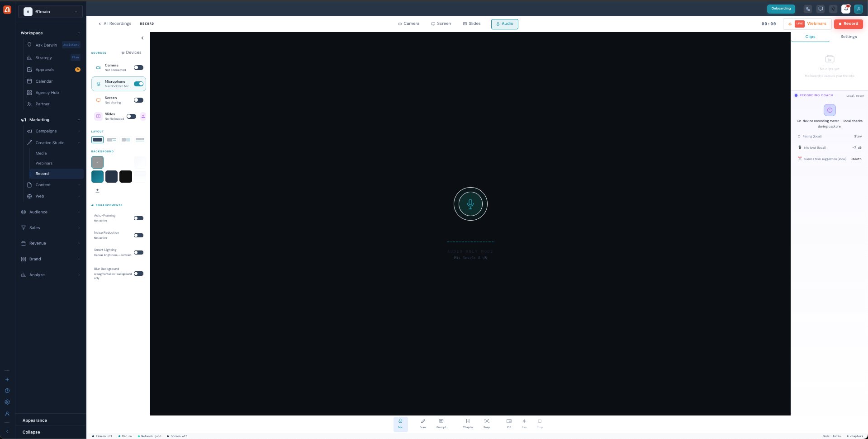The width and height of the screenshot is (868, 439).
Task: Collapse the sources panel with the chevron
Action: [x=142, y=38]
